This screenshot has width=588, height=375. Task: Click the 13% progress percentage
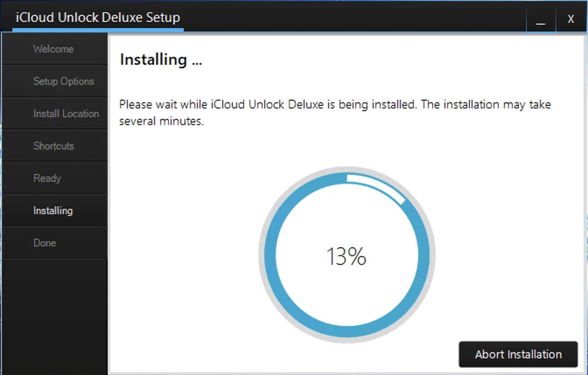(x=346, y=257)
